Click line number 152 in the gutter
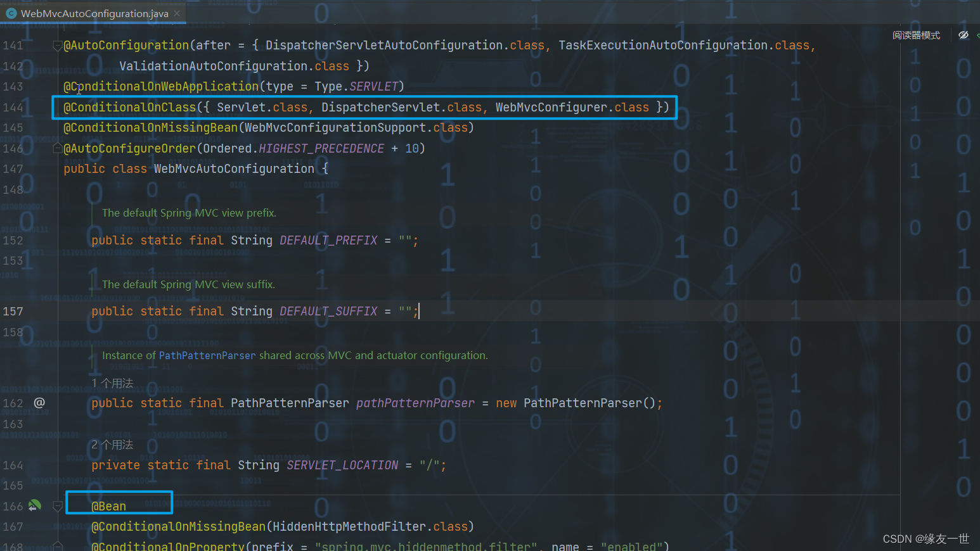 (x=13, y=241)
